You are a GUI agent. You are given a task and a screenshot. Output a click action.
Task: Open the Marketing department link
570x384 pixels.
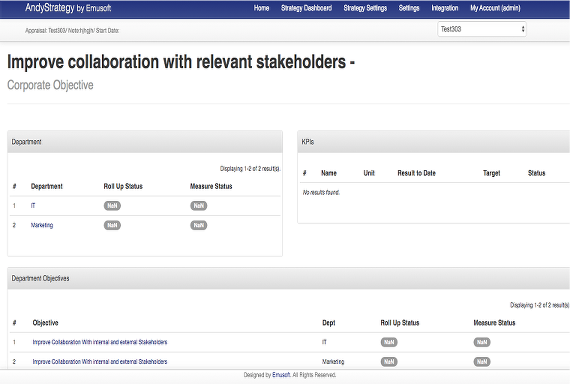click(x=42, y=225)
